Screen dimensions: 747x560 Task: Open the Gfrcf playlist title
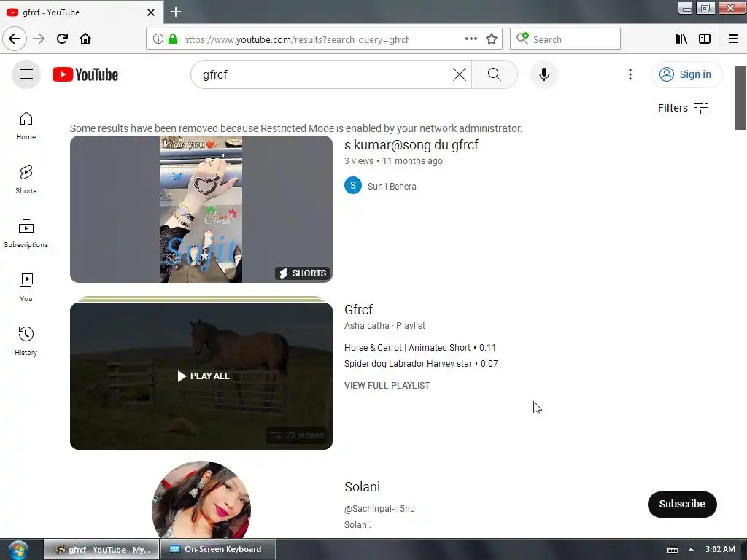click(x=358, y=309)
